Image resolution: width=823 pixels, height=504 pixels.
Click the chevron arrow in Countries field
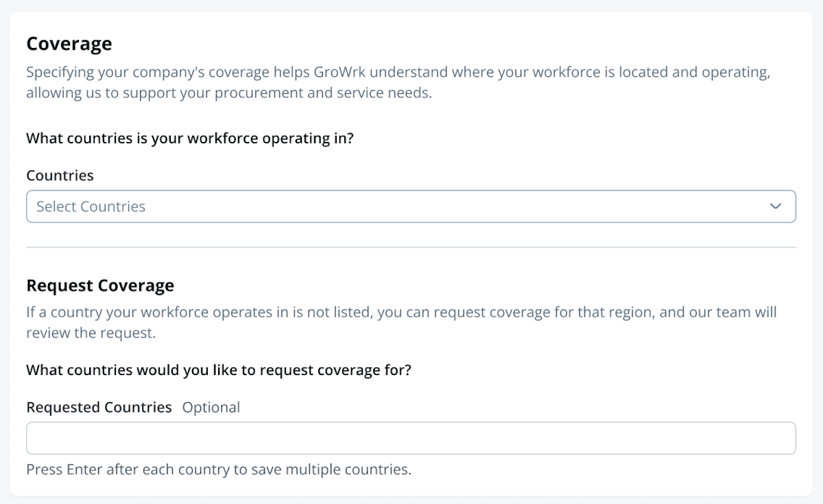coord(776,206)
